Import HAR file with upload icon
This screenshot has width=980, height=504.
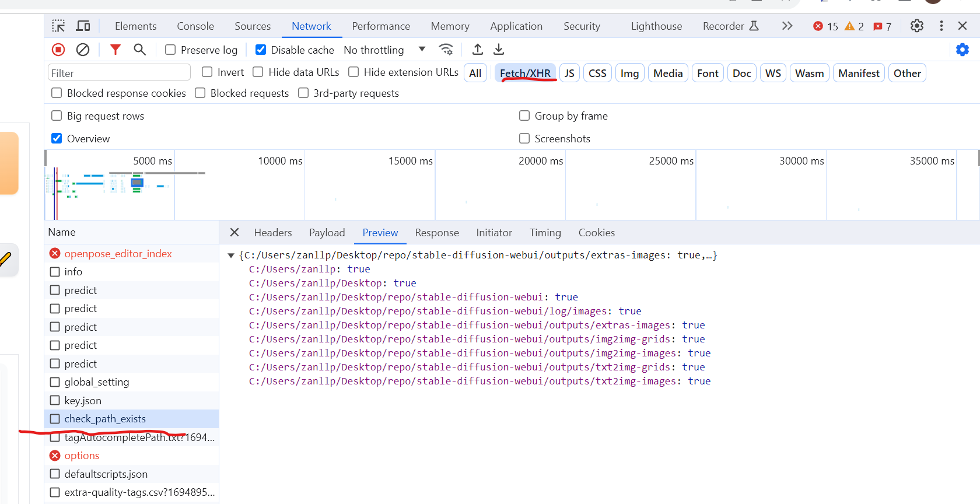478,50
